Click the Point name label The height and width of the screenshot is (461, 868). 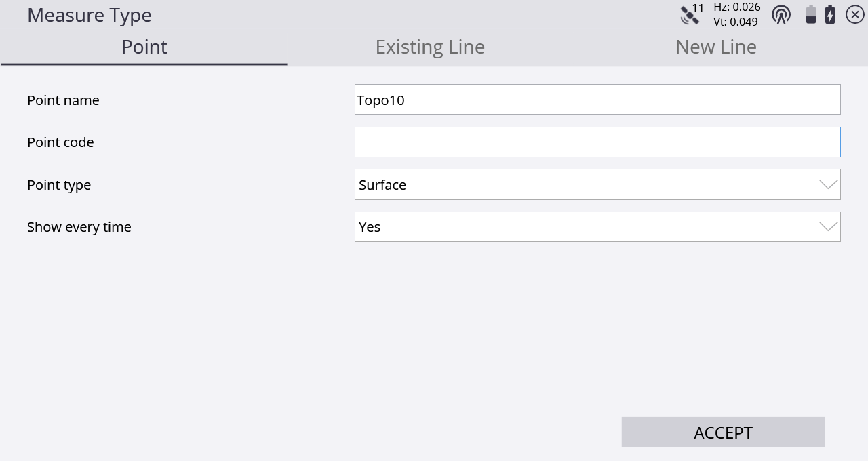click(x=63, y=100)
